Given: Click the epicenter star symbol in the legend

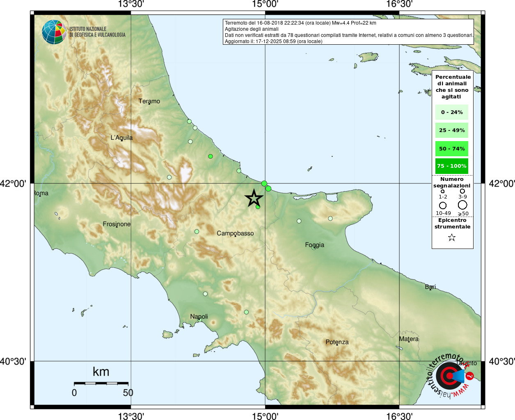Looking at the screenshot, I should pos(452,237).
